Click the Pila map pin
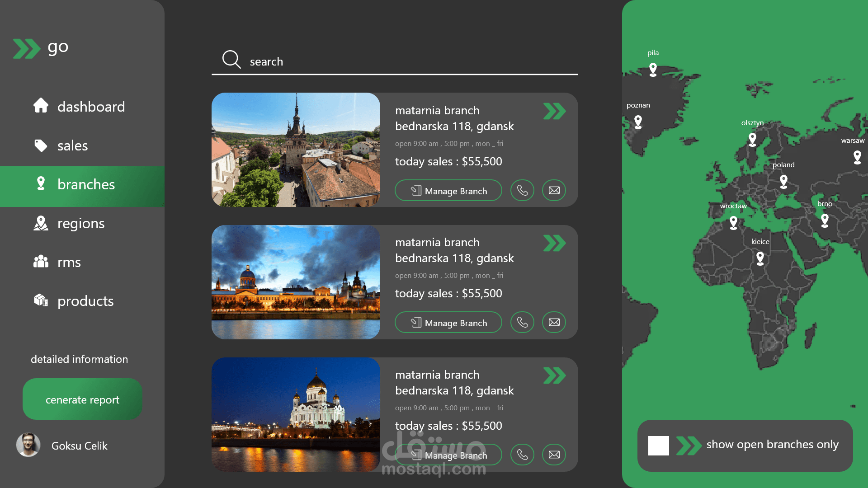 653,70
